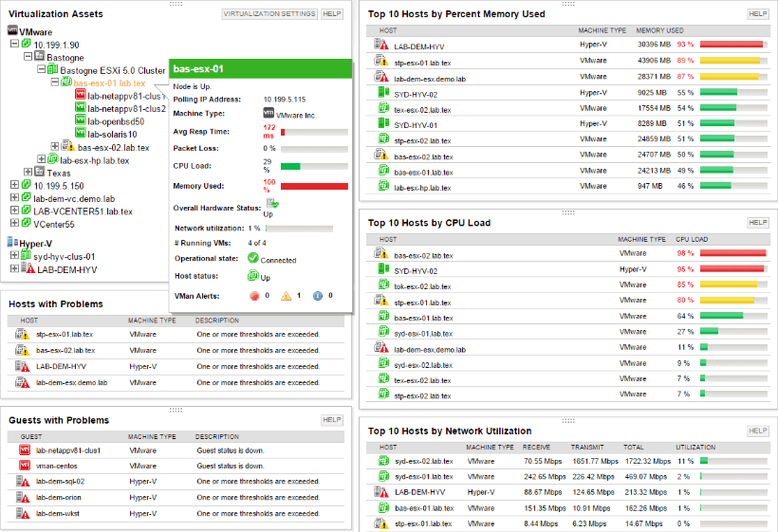Click Help in Top 10 Hosts by Percent Memory Used
778x532 pixels.
click(x=758, y=14)
